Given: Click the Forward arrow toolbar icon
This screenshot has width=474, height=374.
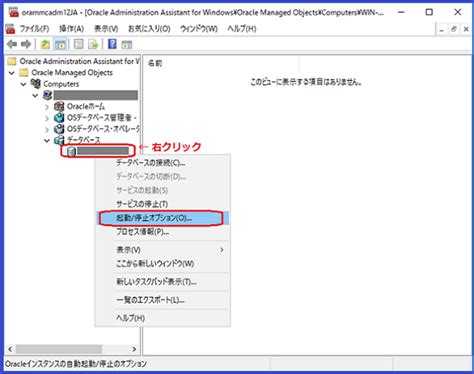Looking at the screenshot, I should (x=26, y=44).
